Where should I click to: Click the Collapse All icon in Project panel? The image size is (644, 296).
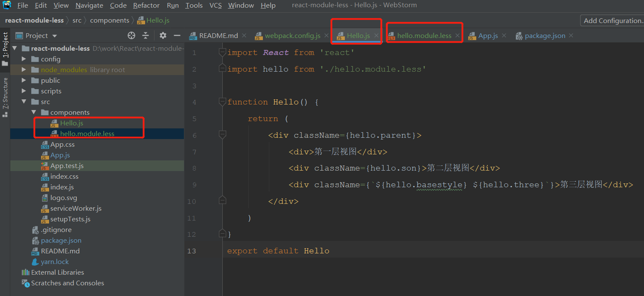(x=146, y=35)
